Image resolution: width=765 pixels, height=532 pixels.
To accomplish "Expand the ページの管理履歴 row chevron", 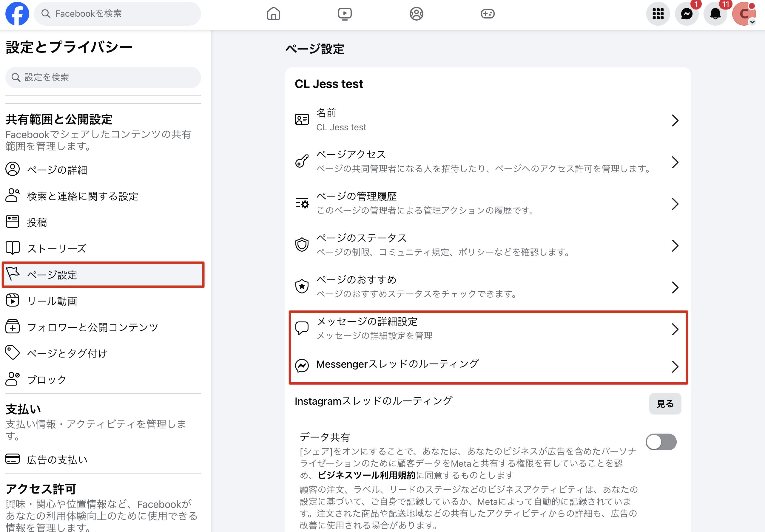I will [675, 204].
